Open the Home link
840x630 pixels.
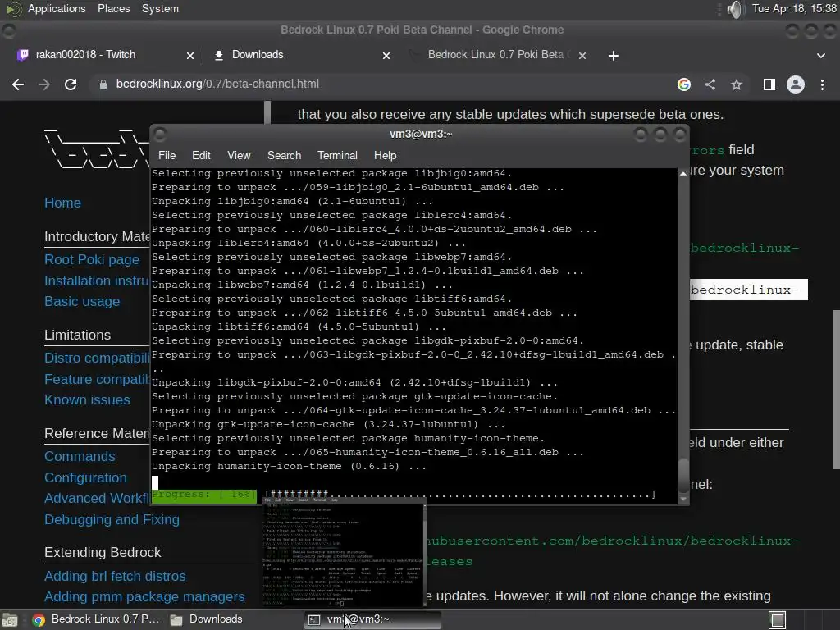[x=62, y=203]
